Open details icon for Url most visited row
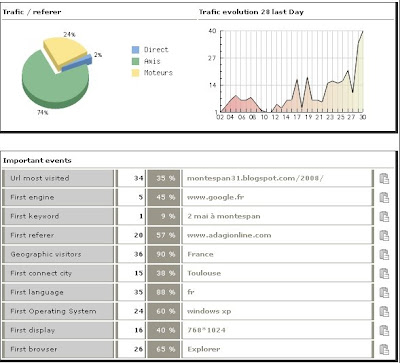Image resolution: width=400 pixels, height=363 pixels. click(x=384, y=178)
